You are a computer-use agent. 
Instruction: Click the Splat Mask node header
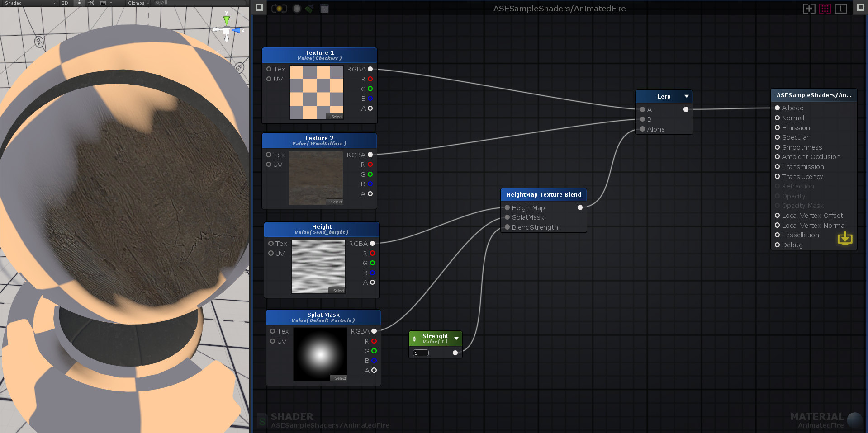tap(323, 317)
